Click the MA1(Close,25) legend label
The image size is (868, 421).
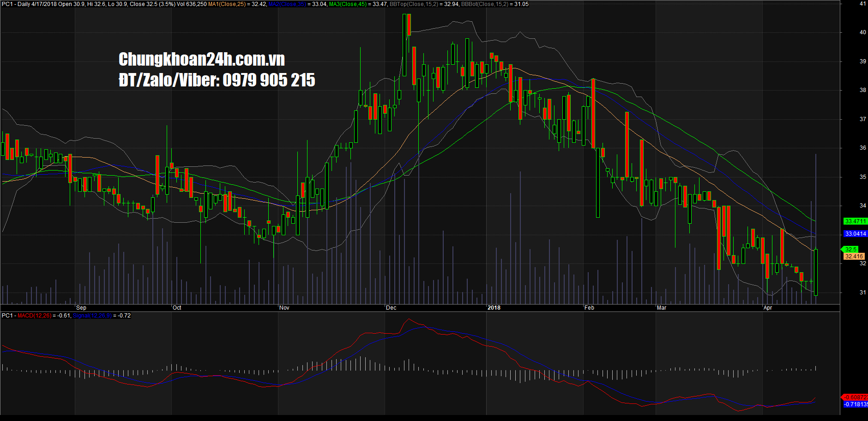[227, 4]
